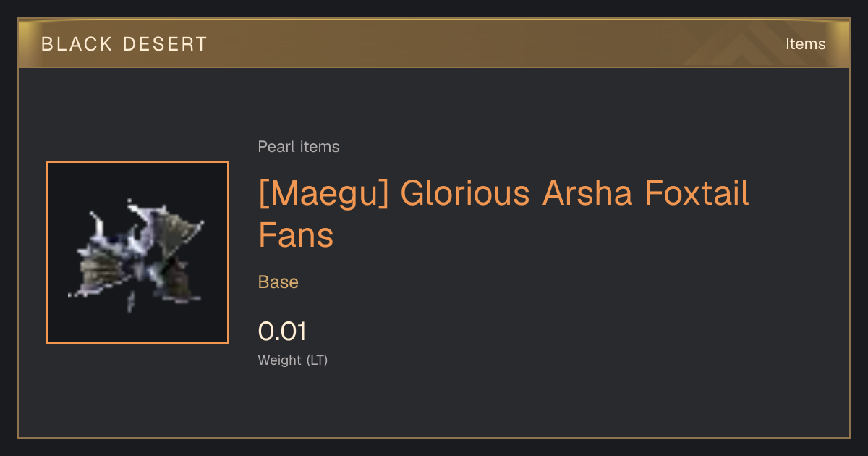
Task: Click the 0.01 weight value
Action: tap(282, 332)
